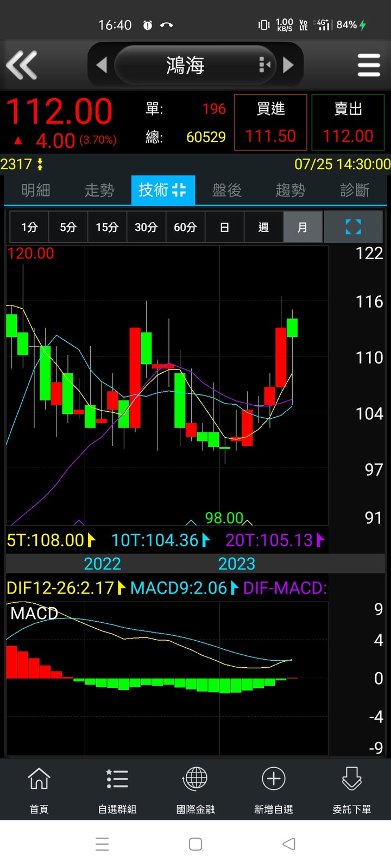Open the 10T moving average setting
Screen dimensions: 391x868
coord(161,540)
